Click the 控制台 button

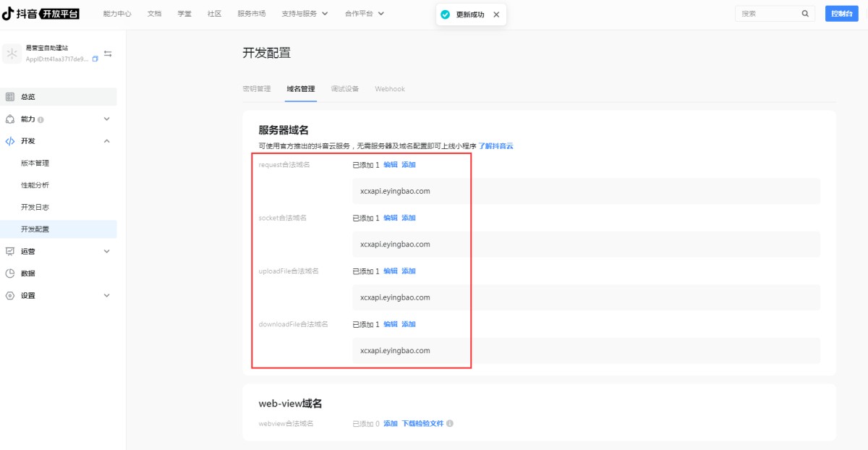click(x=841, y=13)
